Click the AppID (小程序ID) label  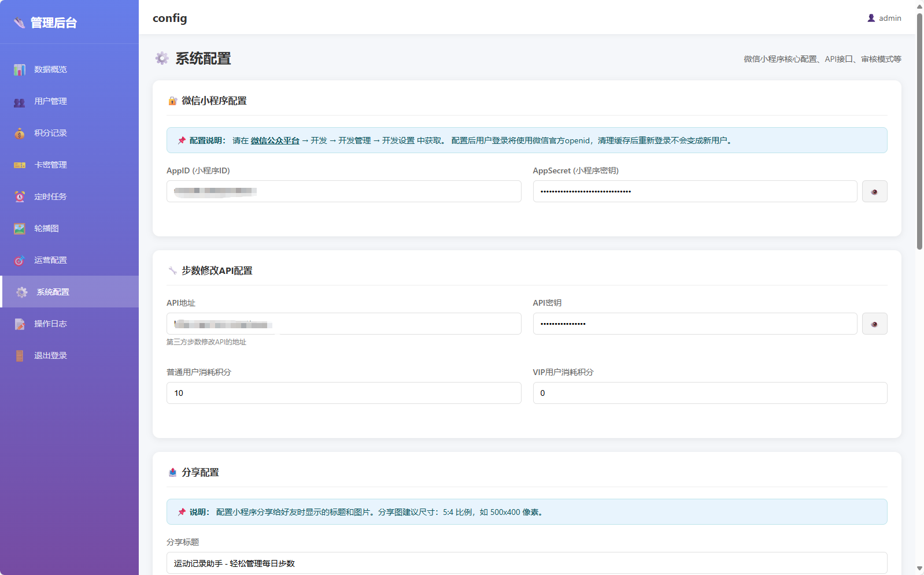coord(198,170)
